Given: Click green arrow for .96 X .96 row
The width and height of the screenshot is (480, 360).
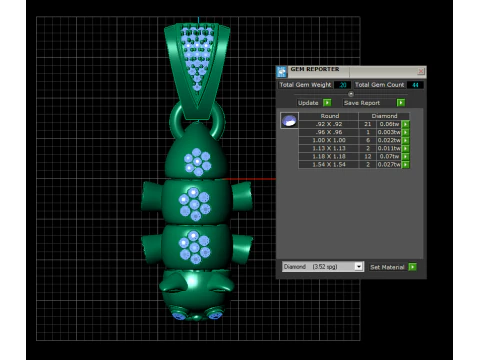Looking at the screenshot, I should [x=406, y=132].
